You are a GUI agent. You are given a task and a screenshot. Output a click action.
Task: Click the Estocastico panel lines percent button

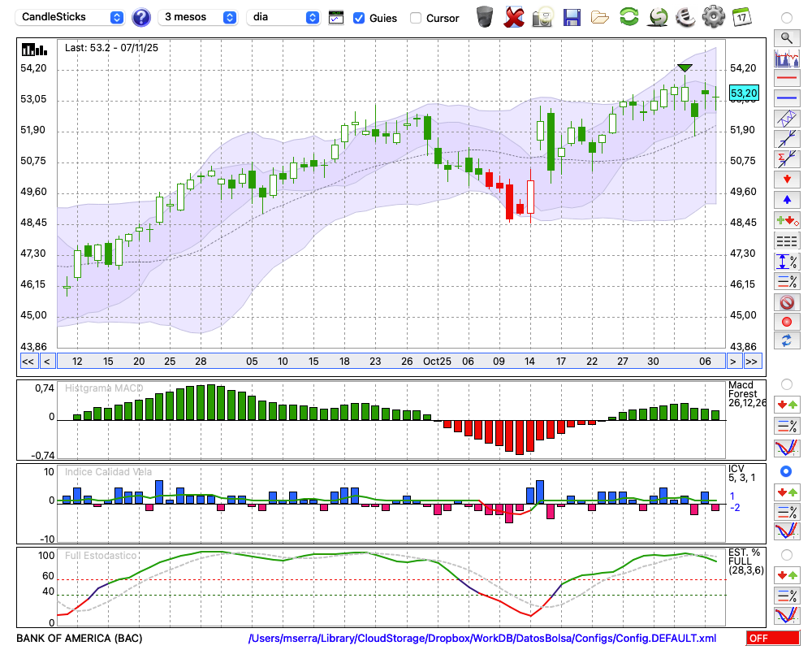tap(787, 596)
